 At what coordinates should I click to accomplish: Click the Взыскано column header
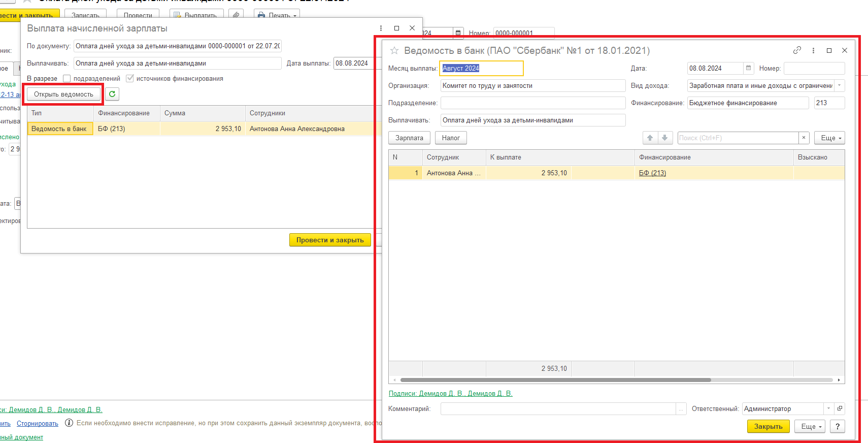pyautogui.click(x=819, y=157)
